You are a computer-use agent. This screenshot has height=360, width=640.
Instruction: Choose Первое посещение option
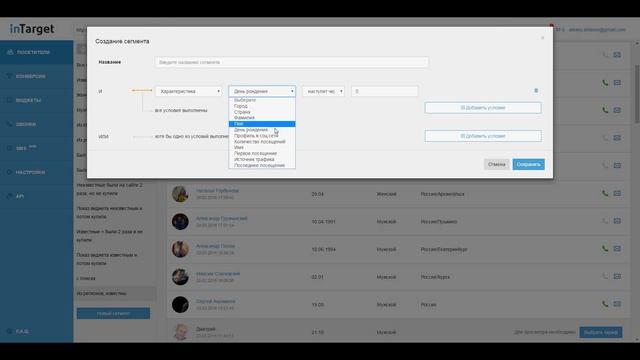[x=262, y=153]
